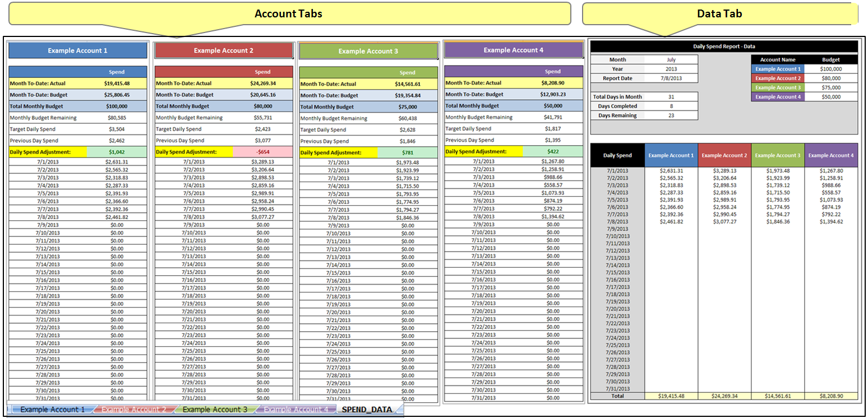Viewport: 868px width, 418px height.
Task: Click the $55,731 Monthly Budget Remaining value
Action: coord(262,118)
